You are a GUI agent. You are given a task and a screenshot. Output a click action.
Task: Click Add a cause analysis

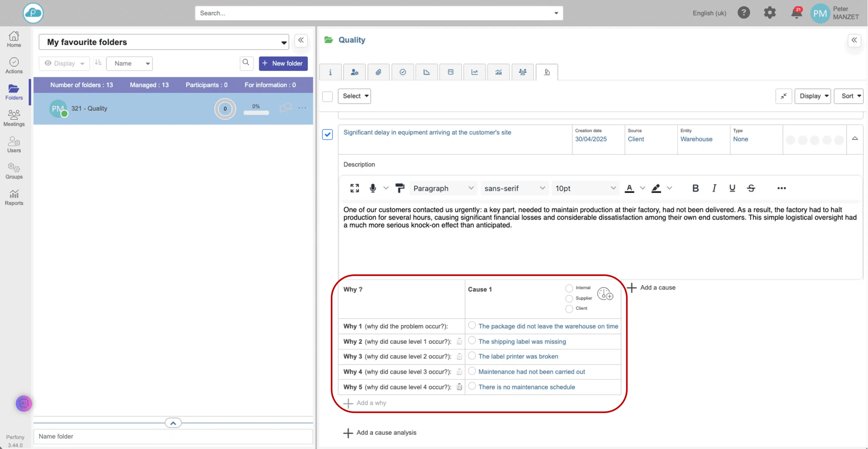pos(380,432)
